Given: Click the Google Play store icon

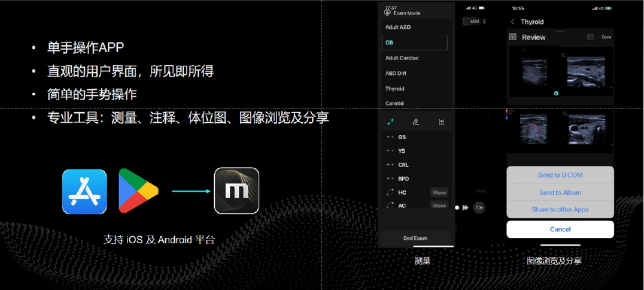Looking at the screenshot, I should (138, 192).
